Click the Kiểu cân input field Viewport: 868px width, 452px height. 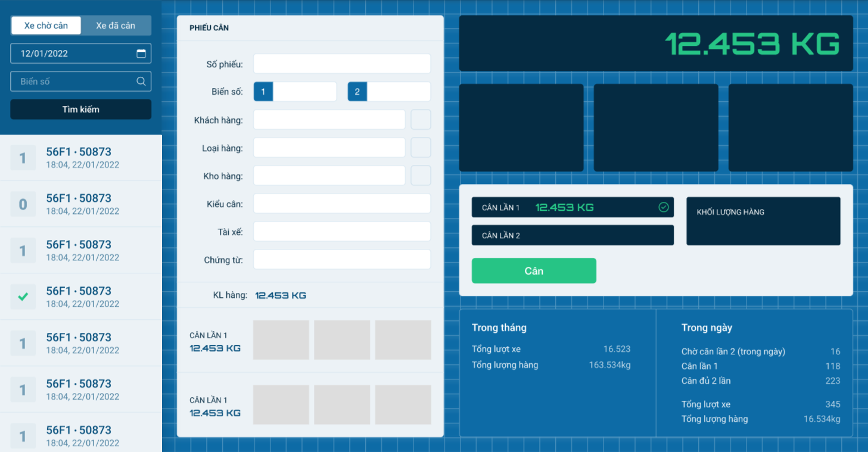tap(342, 204)
